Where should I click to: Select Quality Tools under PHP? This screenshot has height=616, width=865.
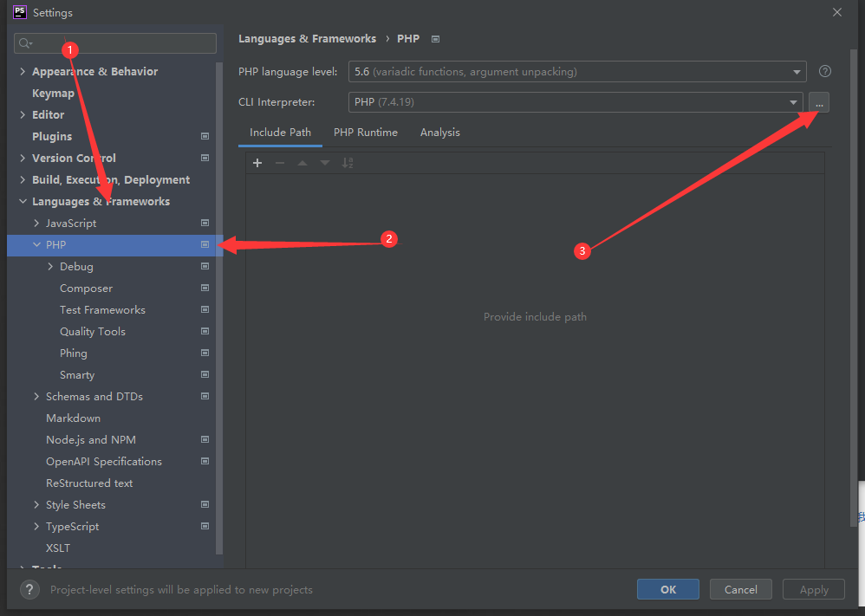[x=93, y=332]
